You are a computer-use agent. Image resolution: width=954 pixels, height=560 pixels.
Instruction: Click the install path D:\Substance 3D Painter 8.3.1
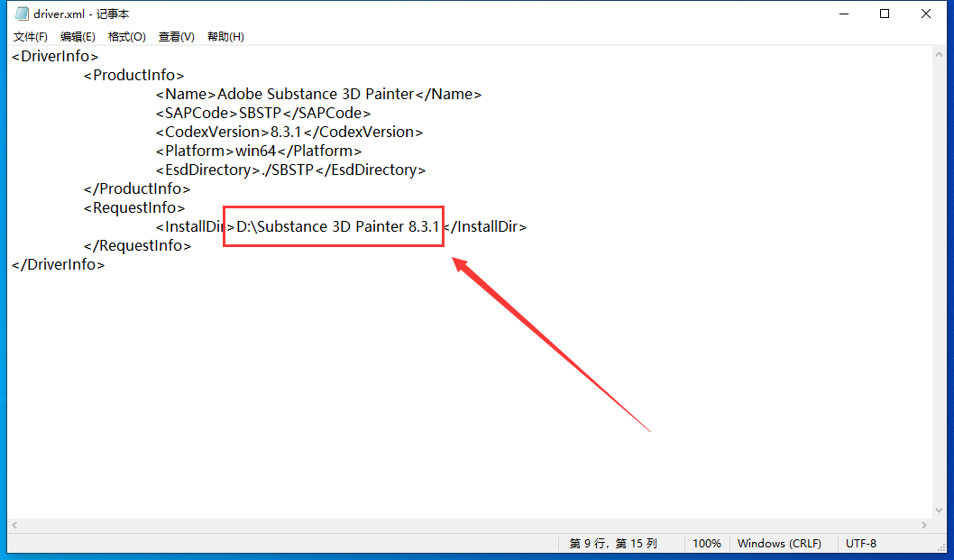point(337,226)
